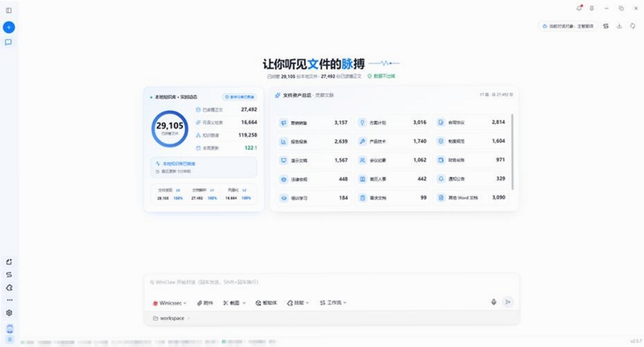Click the file assets panel scrollbar
The height and width of the screenshot is (347, 644).
point(512,152)
